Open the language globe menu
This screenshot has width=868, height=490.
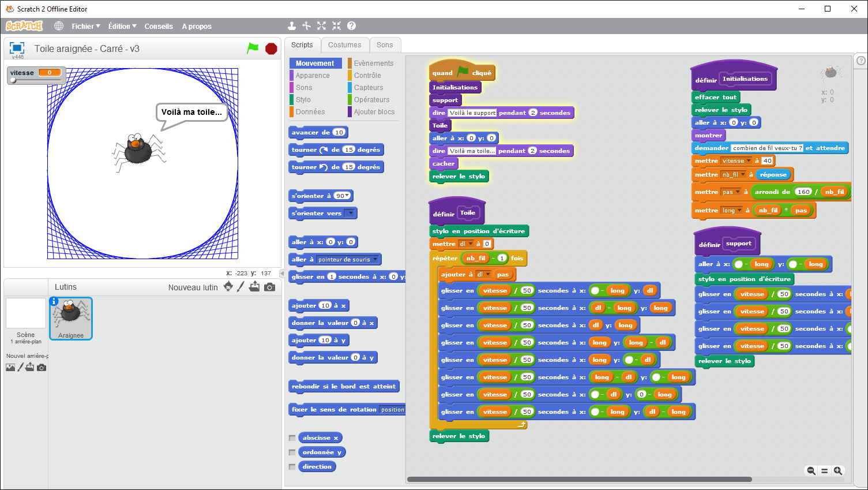[x=59, y=26]
